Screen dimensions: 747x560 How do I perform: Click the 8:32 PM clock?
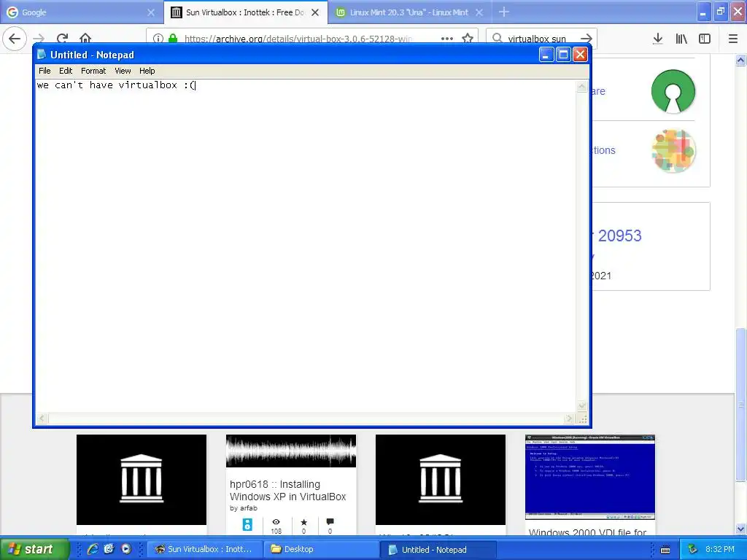(720, 550)
